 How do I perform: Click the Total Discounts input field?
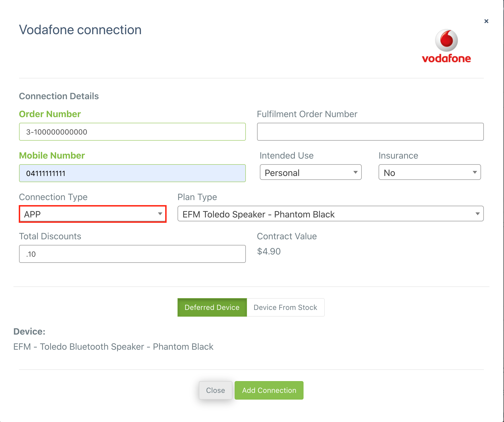(x=132, y=254)
